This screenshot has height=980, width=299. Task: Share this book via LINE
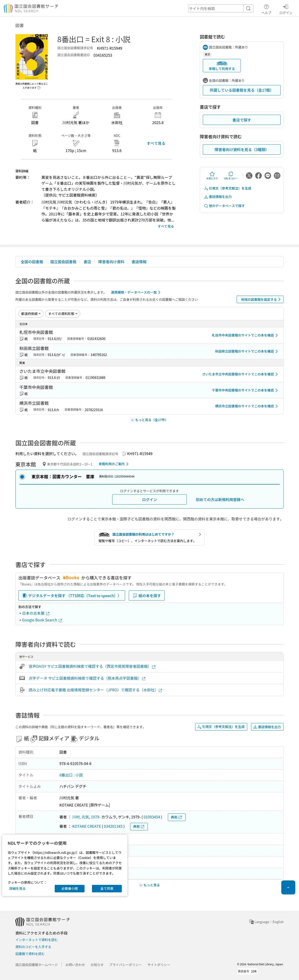tap(268, 175)
